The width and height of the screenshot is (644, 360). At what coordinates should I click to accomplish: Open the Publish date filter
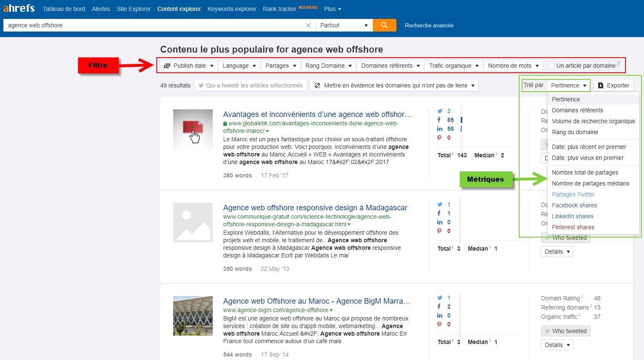click(189, 66)
